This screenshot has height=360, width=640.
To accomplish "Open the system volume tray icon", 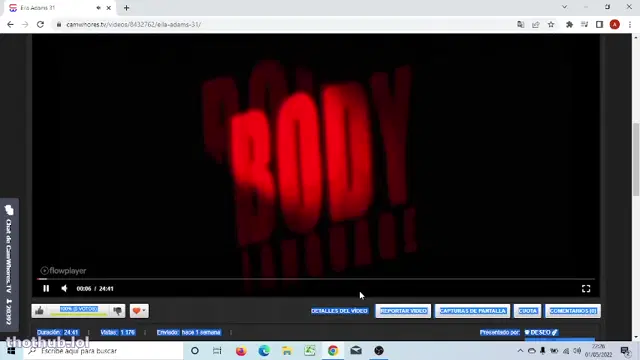I will pos(577,351).
